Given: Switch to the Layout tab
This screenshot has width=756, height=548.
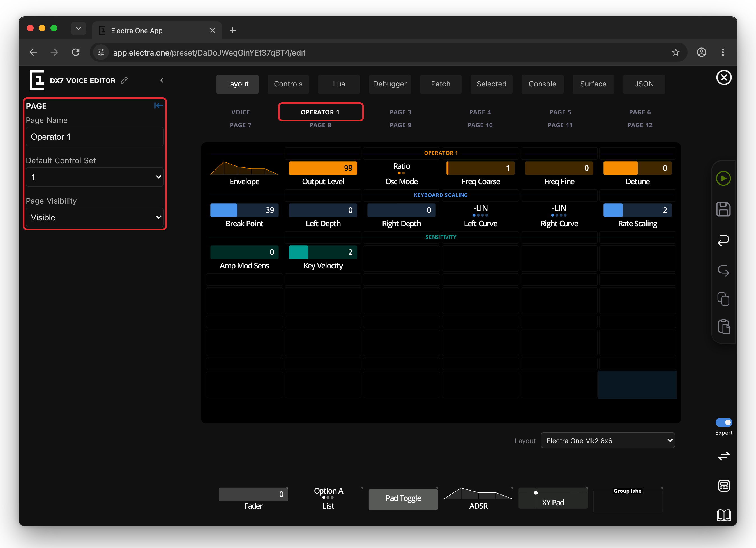Looking at the screenshot, I should click(x=237, y=84).
